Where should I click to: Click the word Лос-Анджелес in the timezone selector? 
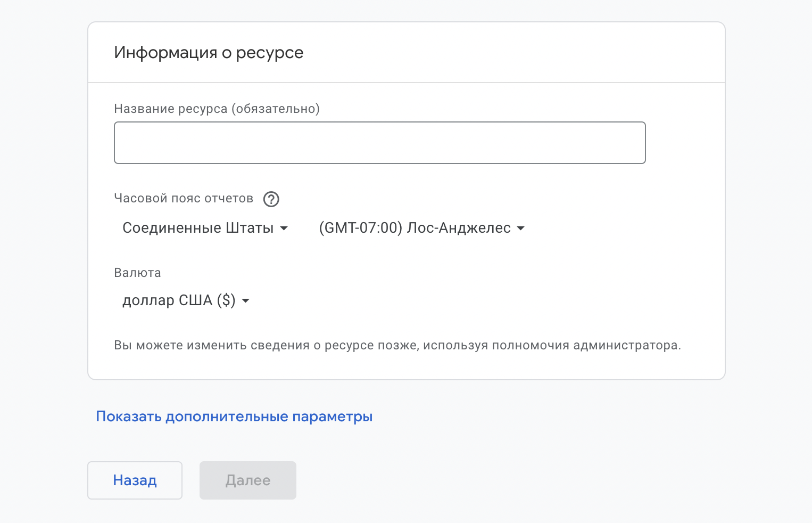click(459, 228)
